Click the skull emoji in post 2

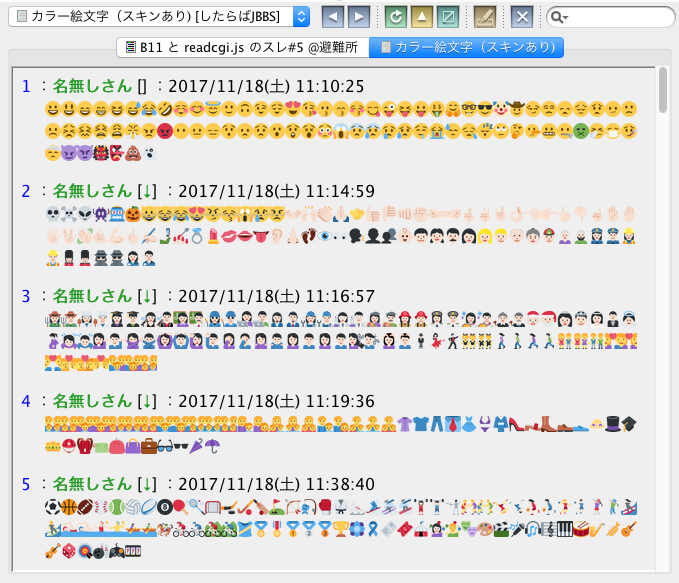coord(52,214)
